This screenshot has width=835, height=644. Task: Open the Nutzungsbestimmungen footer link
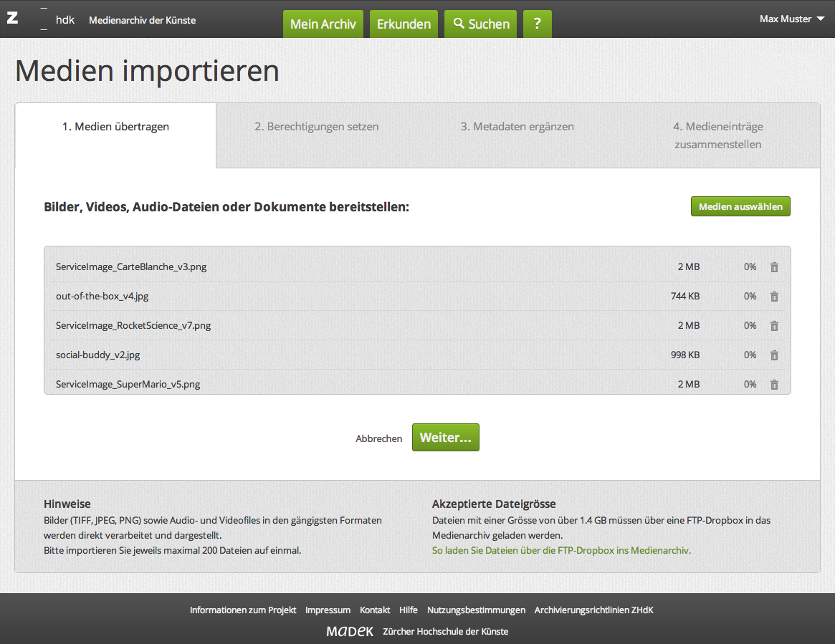(476, 610)
